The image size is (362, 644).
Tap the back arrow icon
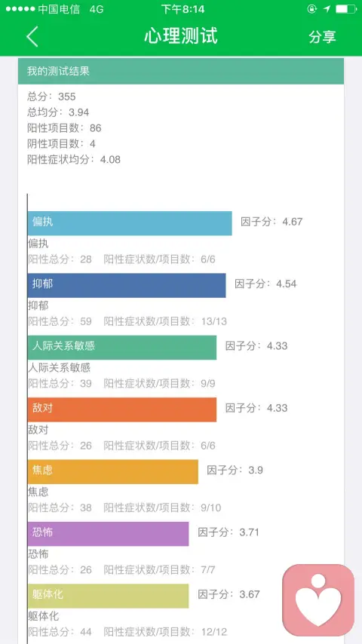coord(32,36)
